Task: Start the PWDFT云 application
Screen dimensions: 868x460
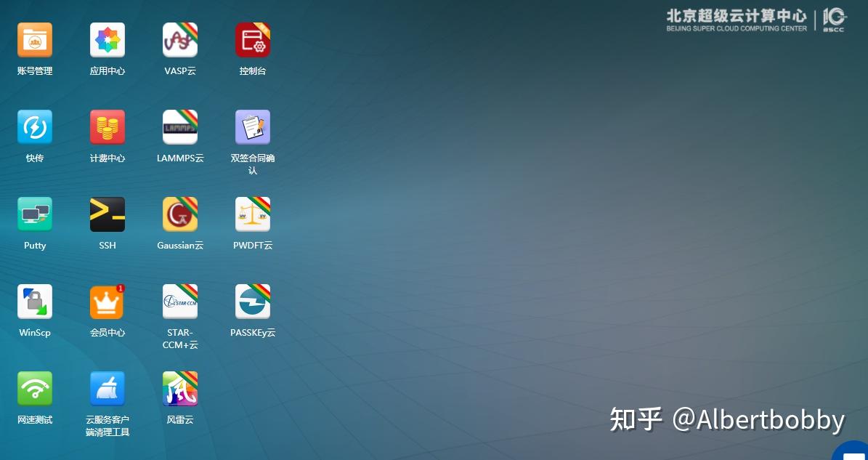Action: tap(253, 214)
